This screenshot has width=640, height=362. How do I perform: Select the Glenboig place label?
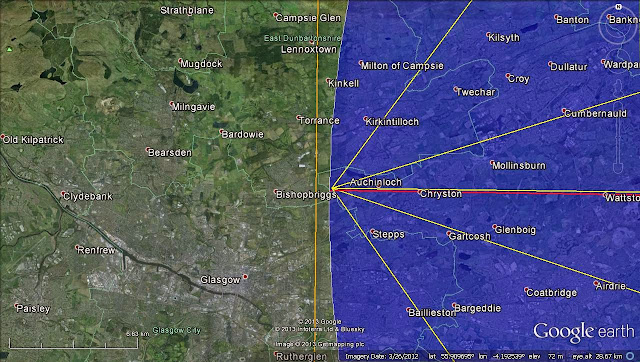pos(516,230)
